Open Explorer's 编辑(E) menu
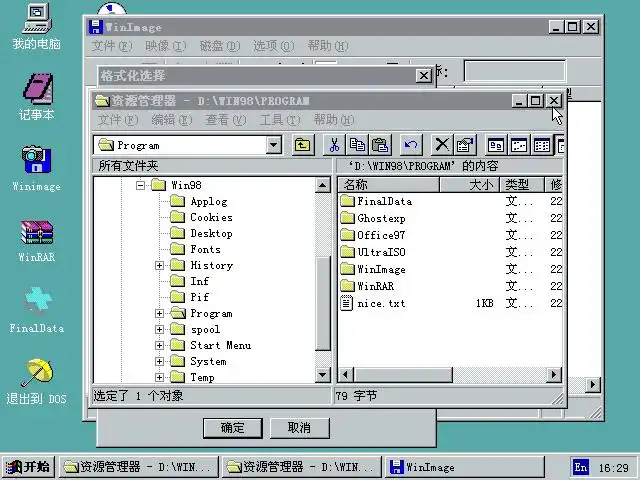The height and width of the screenshot is (480, 640). [172, 120]
